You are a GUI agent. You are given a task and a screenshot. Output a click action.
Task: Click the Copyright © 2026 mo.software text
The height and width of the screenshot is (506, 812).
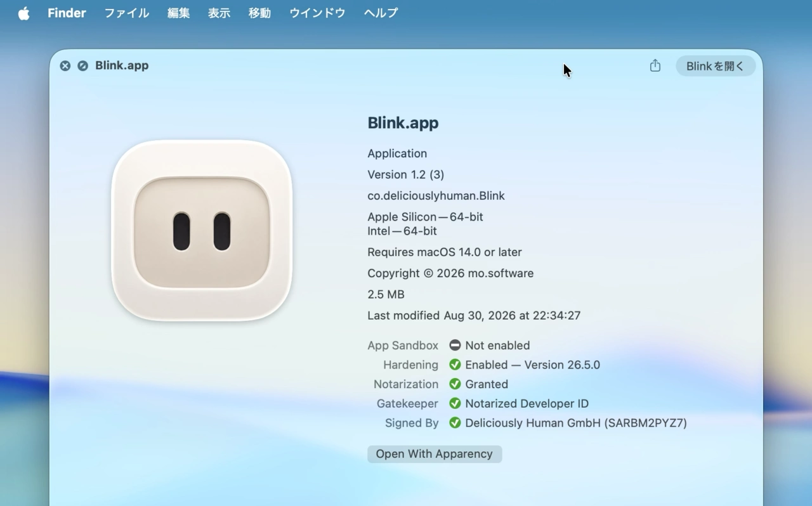coord(450,273)
